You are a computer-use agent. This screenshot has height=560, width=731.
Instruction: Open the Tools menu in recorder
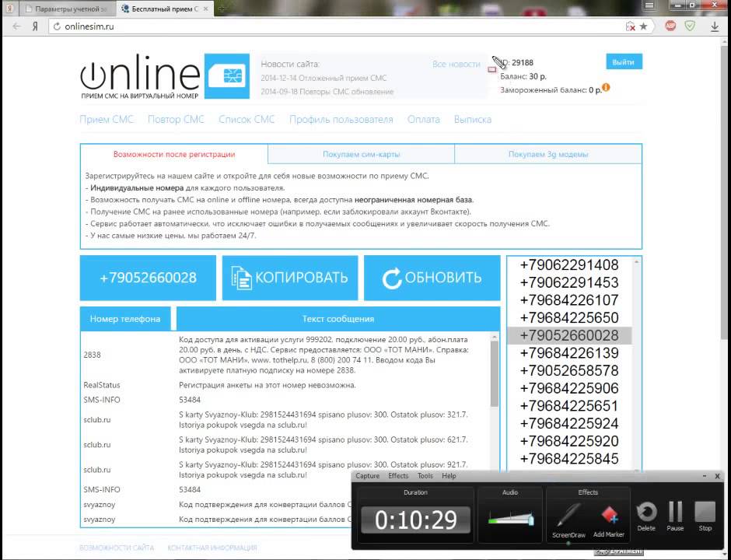coord(425,476)
